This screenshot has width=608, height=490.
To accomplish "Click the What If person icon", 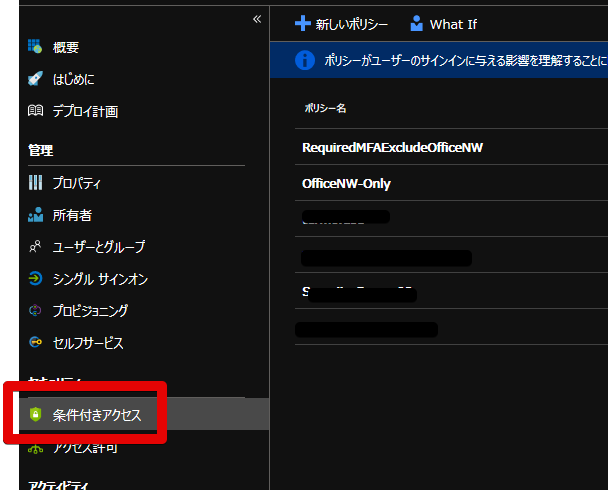I will tap(416, 23).
